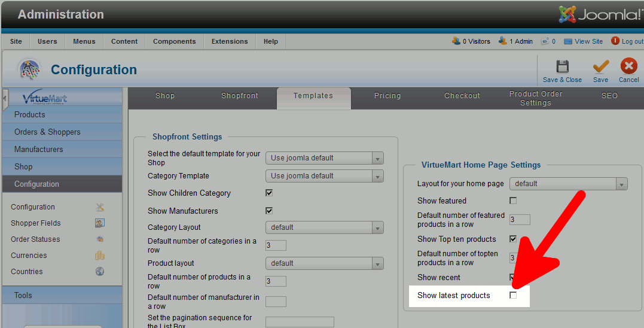Open the Orders & Shoppers sidebar section

pyautogui.click(x=47, y=132)
